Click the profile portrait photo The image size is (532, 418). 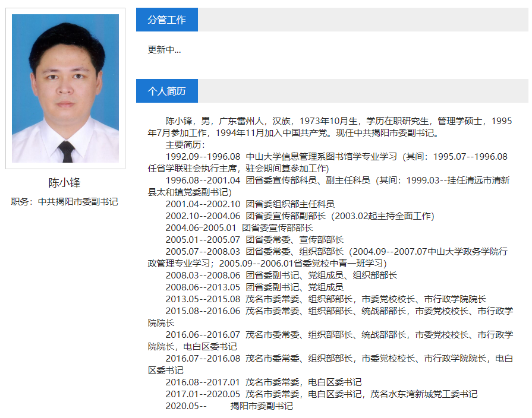pyautogui.click(x=65, y=88)
